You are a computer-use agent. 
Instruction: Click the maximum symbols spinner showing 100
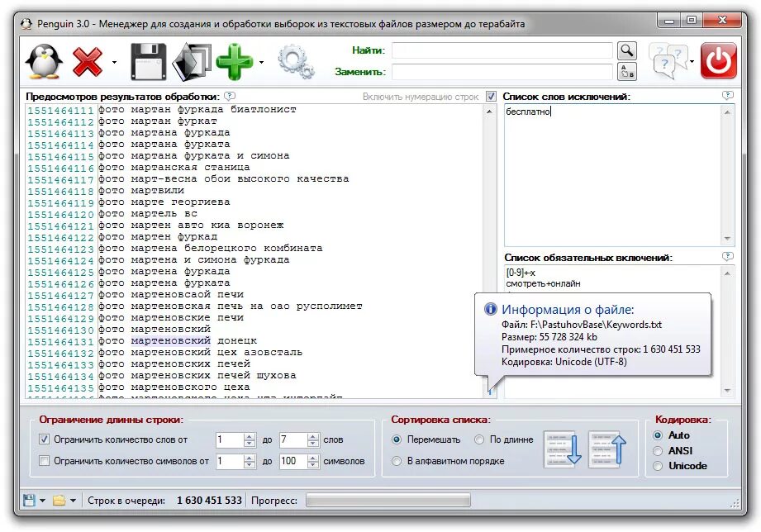tap(299, 461)
